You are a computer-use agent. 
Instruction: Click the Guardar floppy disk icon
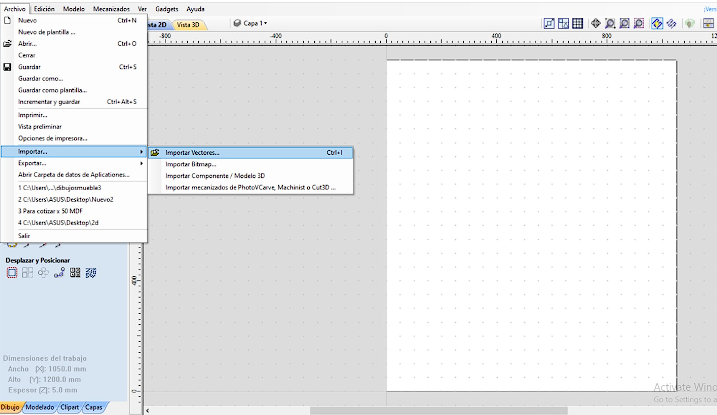click(x=7, y=67)
